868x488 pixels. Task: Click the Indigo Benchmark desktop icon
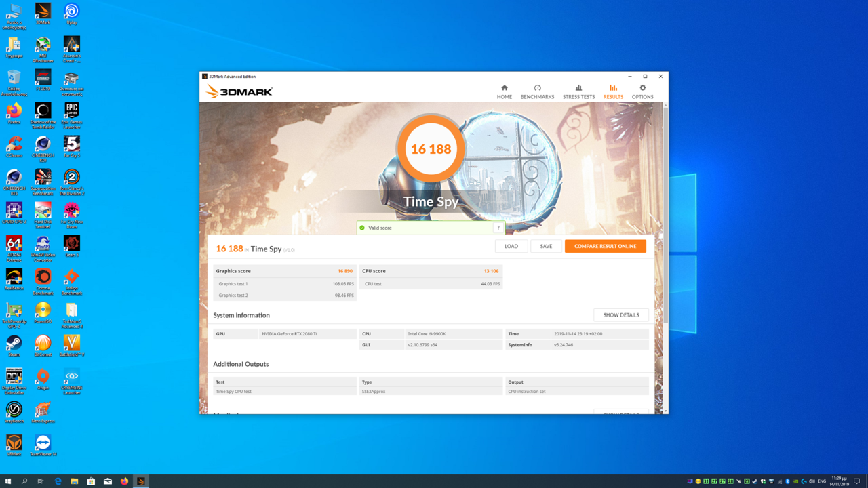tap(71, 282)
